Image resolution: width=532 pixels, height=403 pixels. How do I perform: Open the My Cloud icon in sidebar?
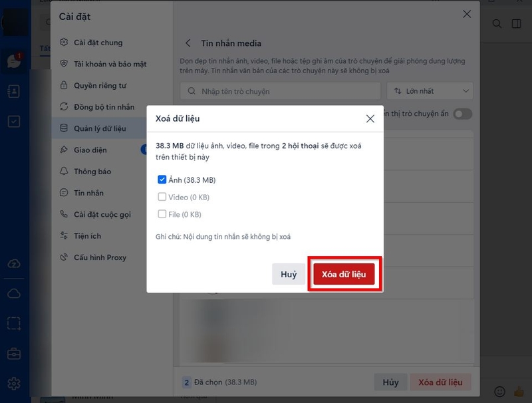(13, 293)
